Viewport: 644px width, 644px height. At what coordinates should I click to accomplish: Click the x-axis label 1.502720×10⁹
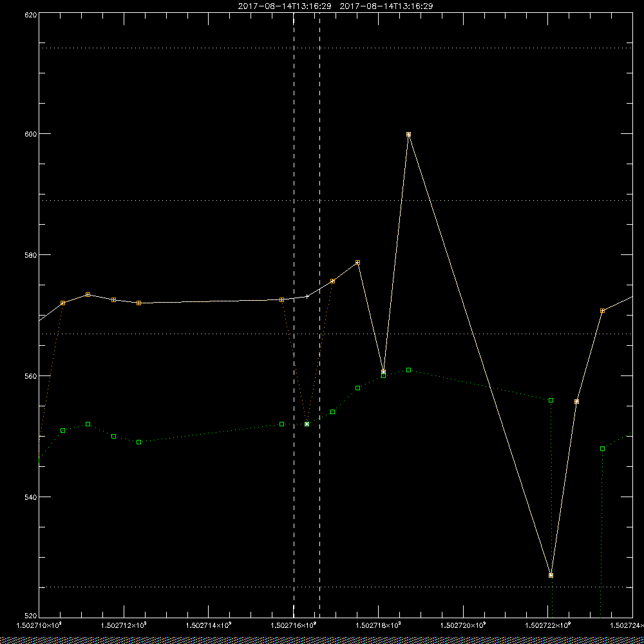click(463, 625)
